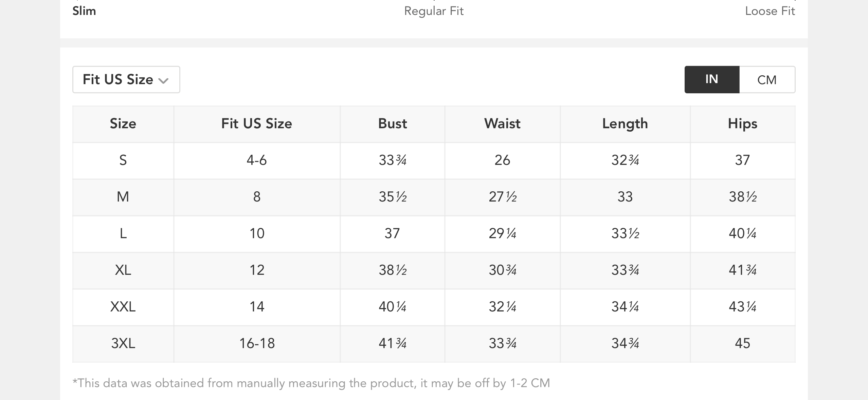Select the Bust column header
The image size is (868, 400).
[393, 124]
